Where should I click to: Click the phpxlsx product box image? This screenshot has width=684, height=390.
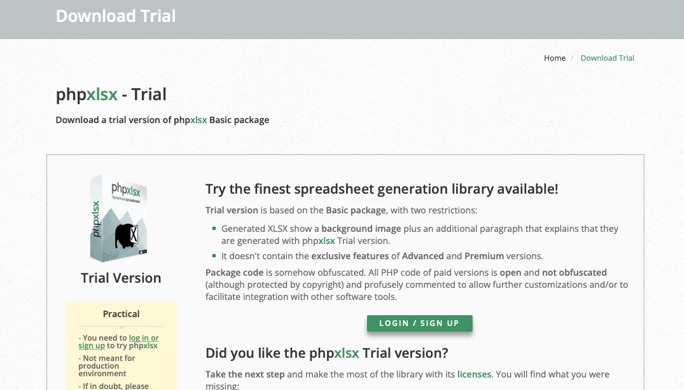(118, 218)
